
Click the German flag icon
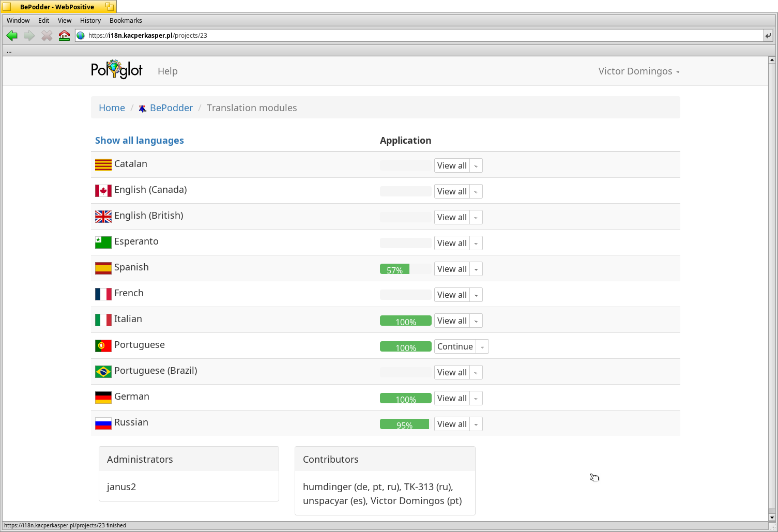pyautogui.click(x=103, y=398)
